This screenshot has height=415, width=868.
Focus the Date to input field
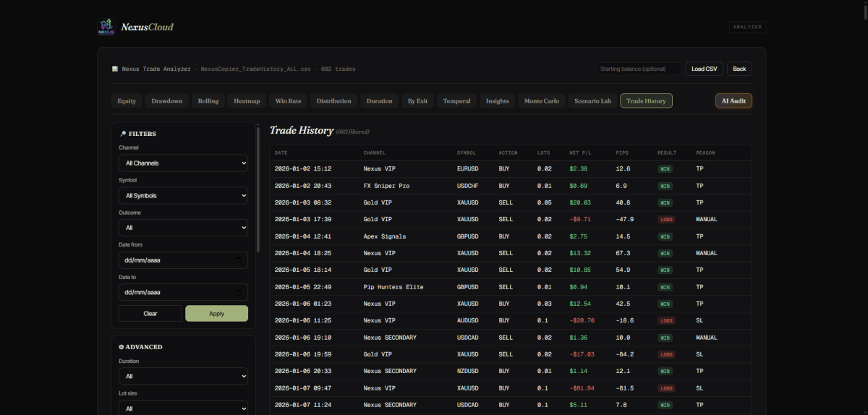(x=183, y=292)
